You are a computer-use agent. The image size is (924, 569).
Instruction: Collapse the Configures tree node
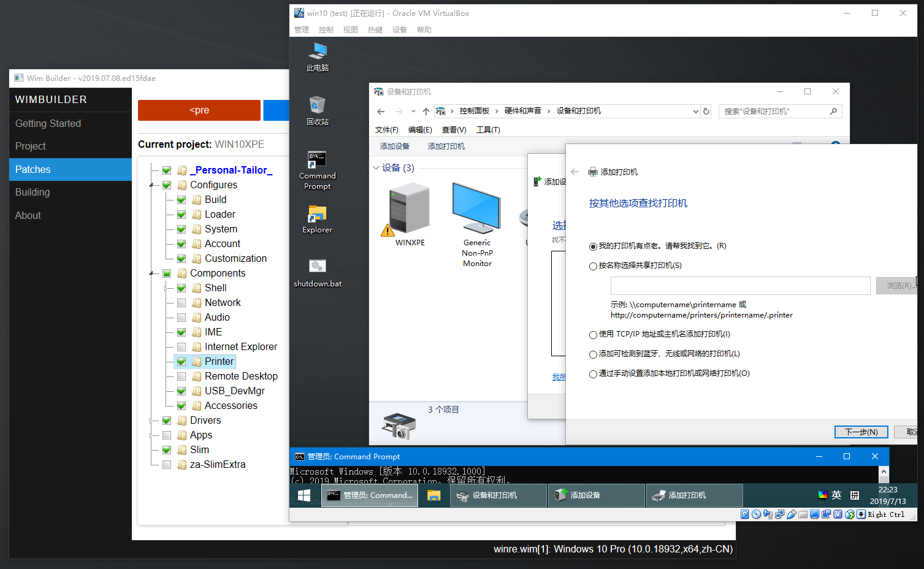(x=151, y=185)
